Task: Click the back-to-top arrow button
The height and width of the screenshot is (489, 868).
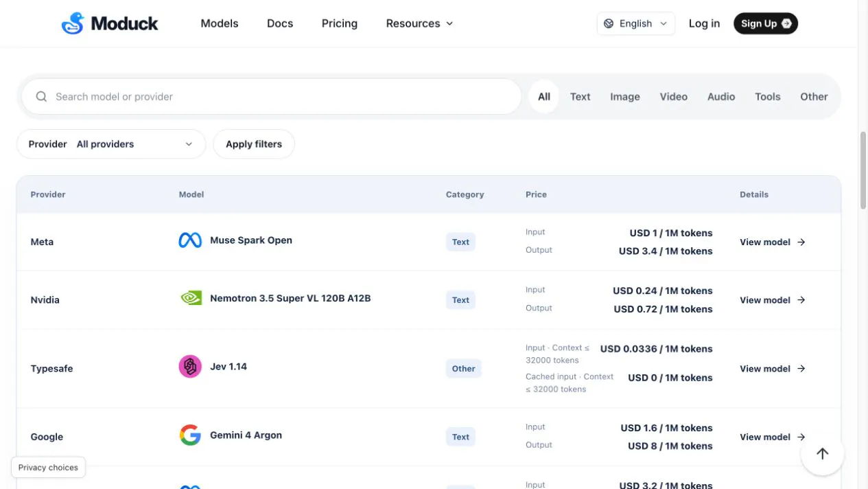Action: coord(822,453)
